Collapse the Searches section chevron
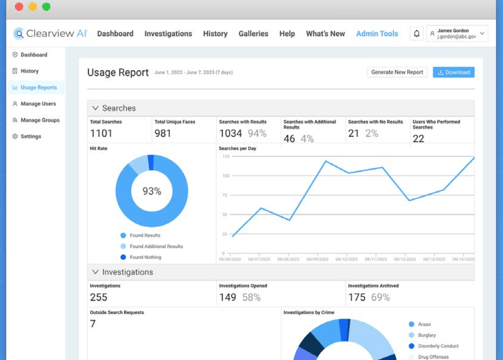The width and height of the screenshot is (503, 360). [x=95, y=108]
